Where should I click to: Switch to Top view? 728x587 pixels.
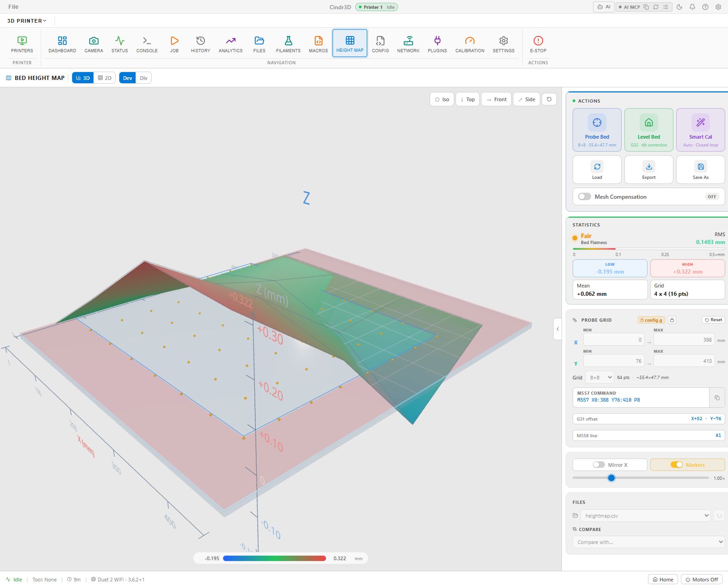(x=468, y=99)
